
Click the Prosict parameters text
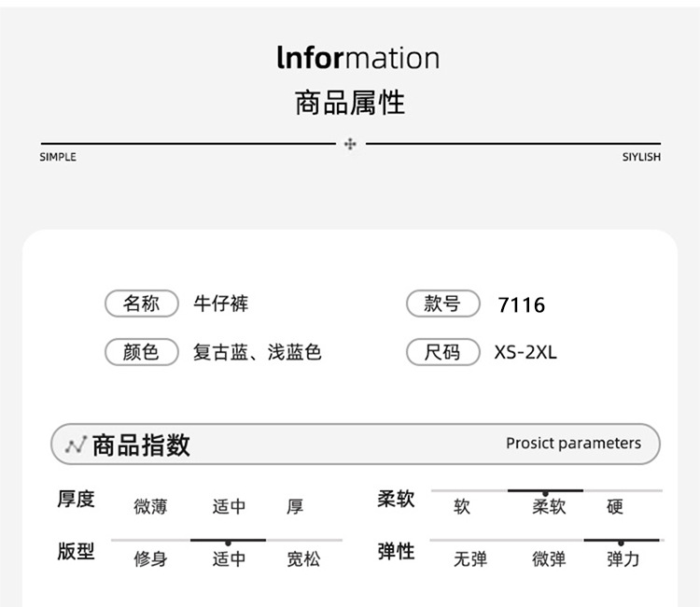click(573, 444)
